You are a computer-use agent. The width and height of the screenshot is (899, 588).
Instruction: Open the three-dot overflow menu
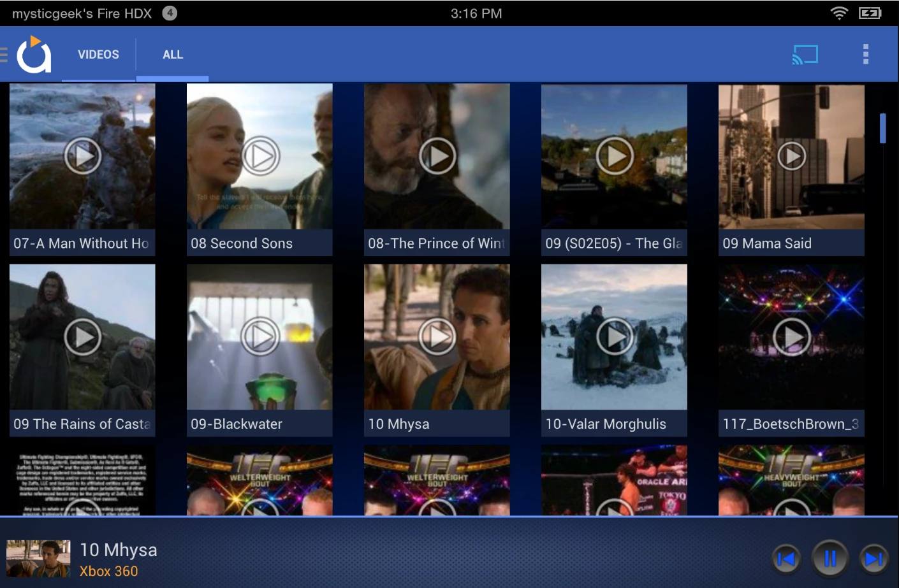[865, 55]
